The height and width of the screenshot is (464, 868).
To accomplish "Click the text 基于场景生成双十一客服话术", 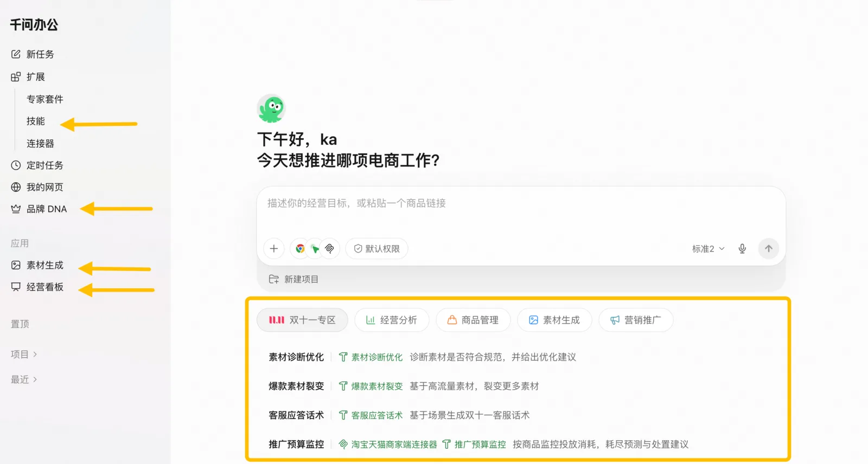I will [x=470, y=415].
